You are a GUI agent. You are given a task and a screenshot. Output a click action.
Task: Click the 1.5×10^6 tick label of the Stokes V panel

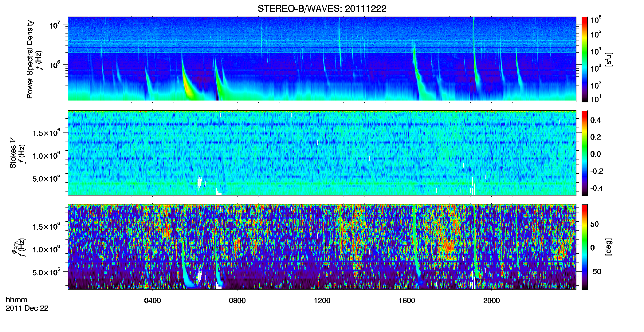pyautogui.click(x=46, y=133)
